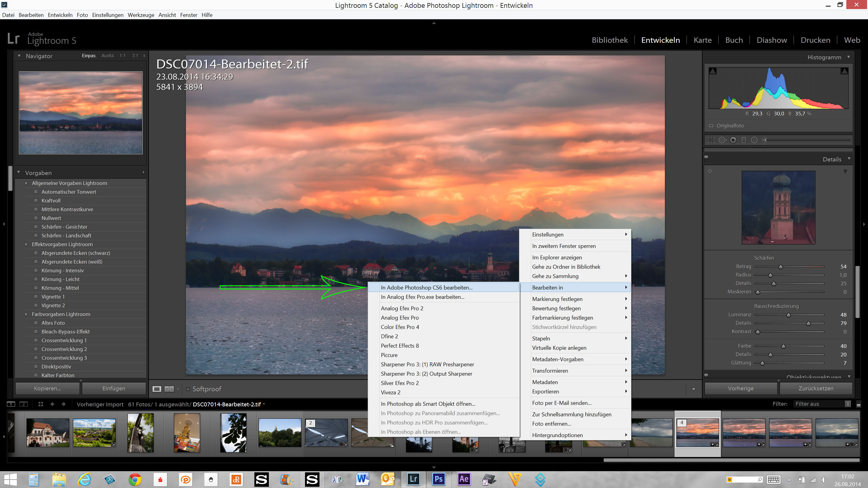This screenshot has height=488, width=868.
Task: Open Google Chrome from the taskbar
Action: tap(135, 479)
